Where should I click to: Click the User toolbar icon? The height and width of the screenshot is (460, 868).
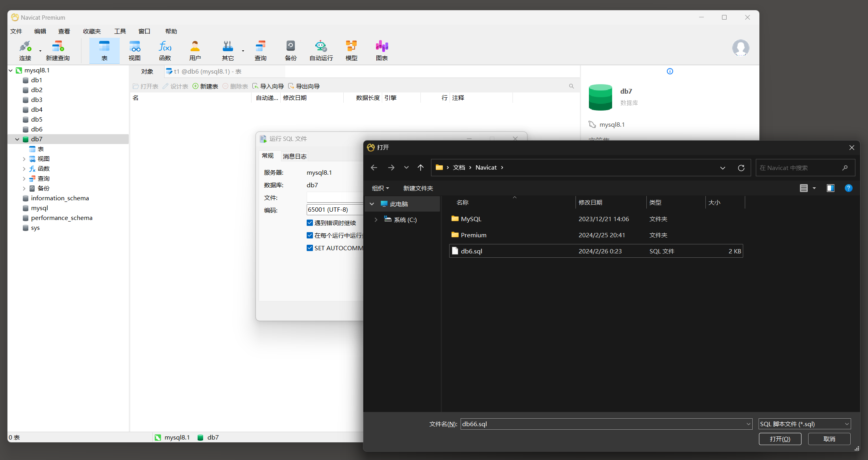point(195,50)
